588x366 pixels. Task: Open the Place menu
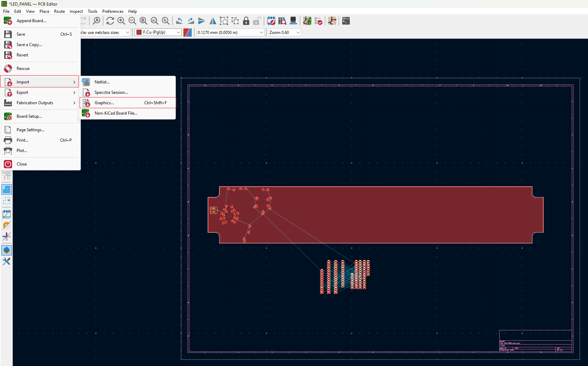(x=44, y=11)
